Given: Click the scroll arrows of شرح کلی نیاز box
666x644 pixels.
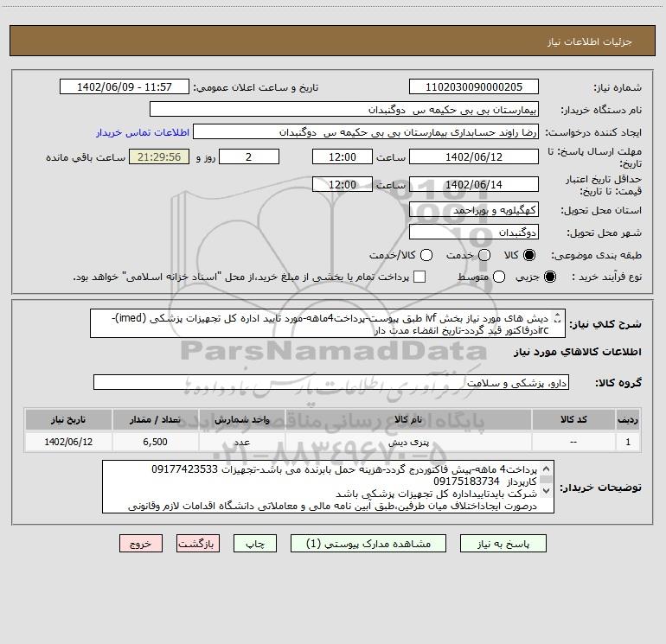Looking at the screenshot, I should pos(558,318).
